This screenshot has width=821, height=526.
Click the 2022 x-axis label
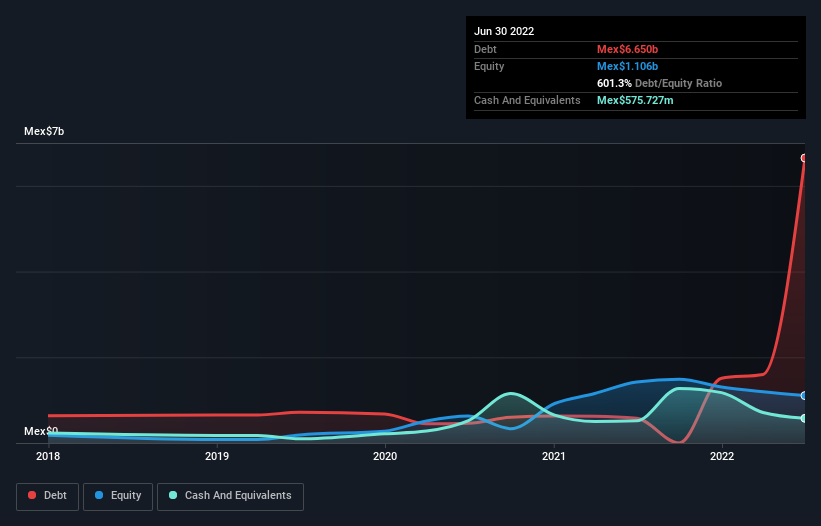tap(722, 456)
